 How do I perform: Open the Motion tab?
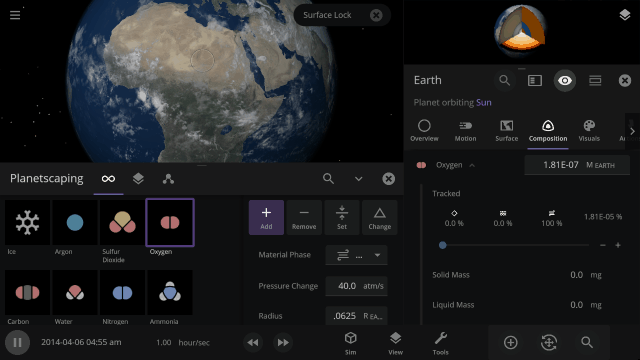coord(465,131)
